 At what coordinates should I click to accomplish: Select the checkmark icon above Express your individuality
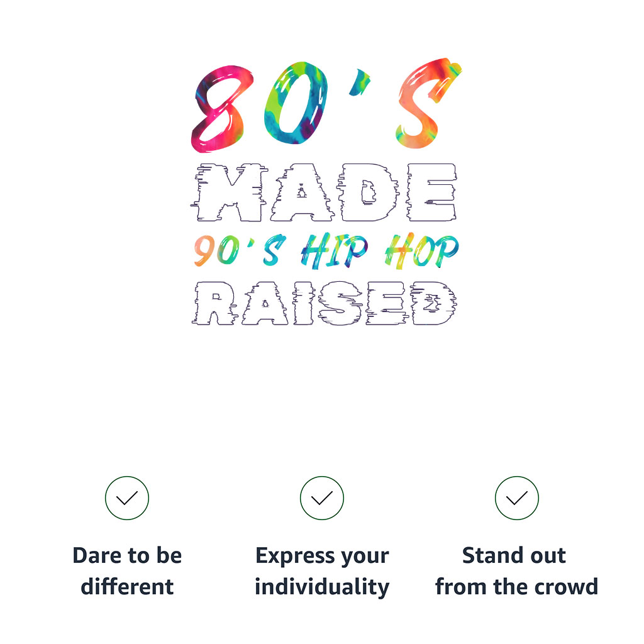point(322,498)
